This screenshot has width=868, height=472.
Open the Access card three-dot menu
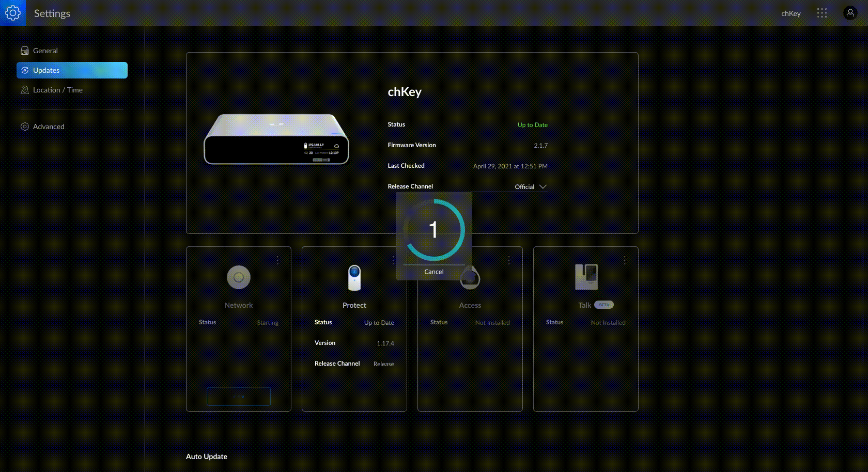pyautogui.click(x=509, y=260)
